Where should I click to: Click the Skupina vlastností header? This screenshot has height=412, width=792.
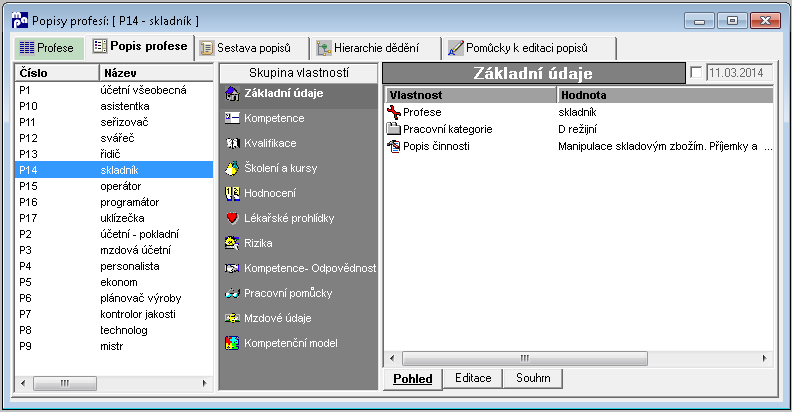299,73
